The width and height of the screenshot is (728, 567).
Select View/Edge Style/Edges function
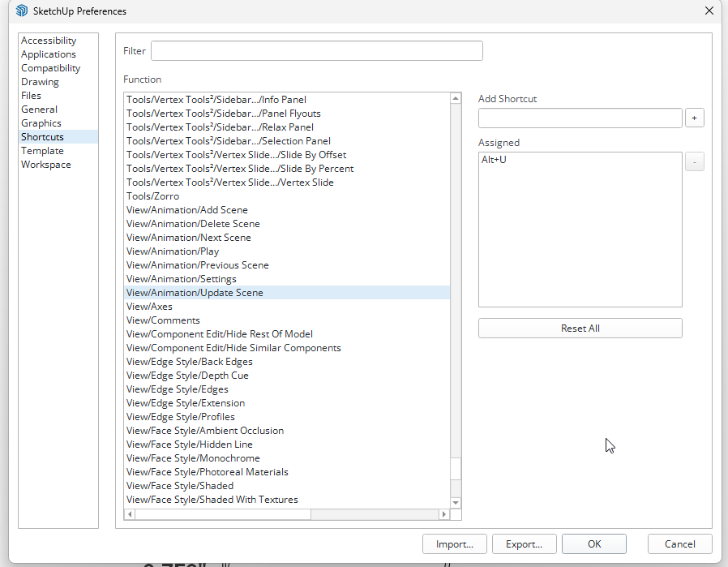288,389
